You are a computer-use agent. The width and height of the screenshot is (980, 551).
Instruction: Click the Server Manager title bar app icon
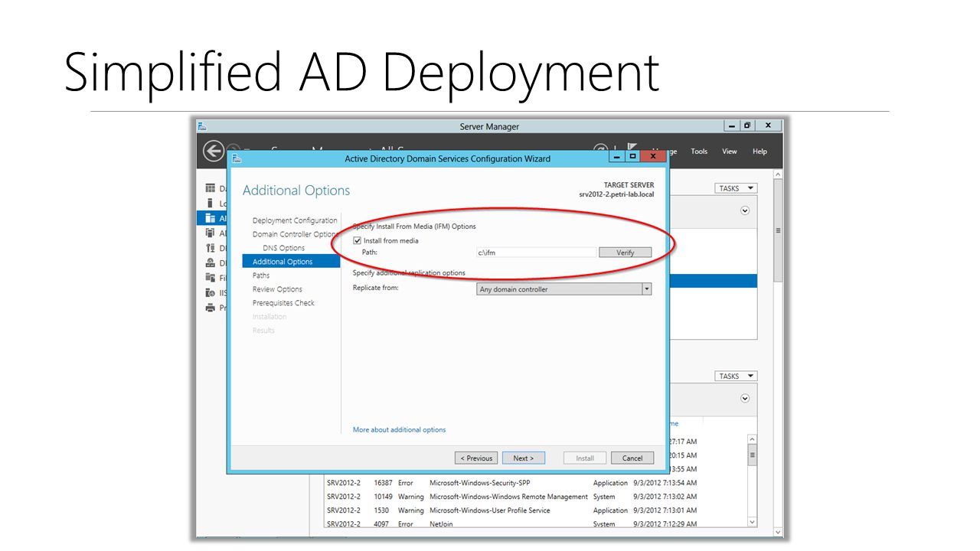pyautogui.click(x=202, y=126)
